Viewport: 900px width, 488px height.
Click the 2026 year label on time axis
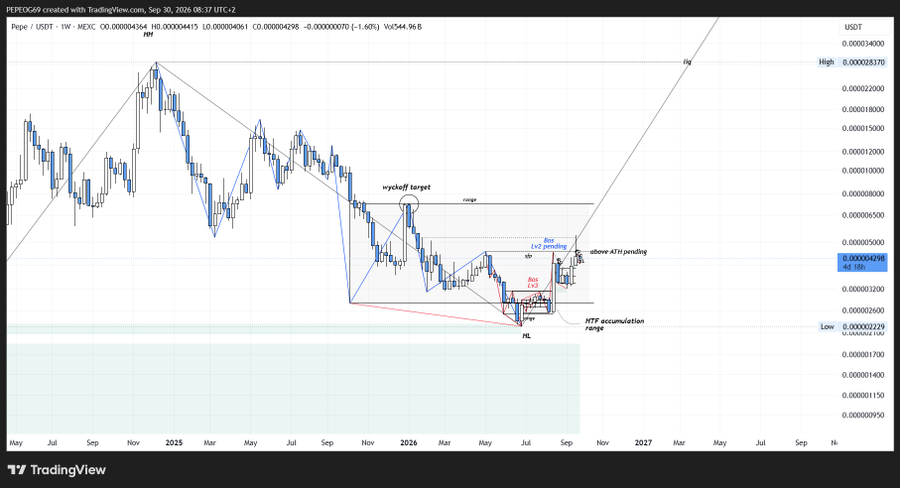pos(408,443)
